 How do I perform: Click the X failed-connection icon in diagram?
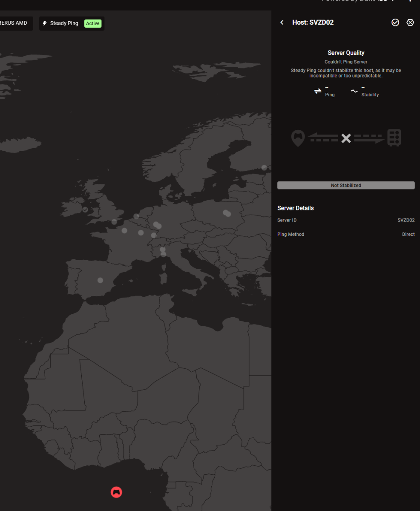346,138
